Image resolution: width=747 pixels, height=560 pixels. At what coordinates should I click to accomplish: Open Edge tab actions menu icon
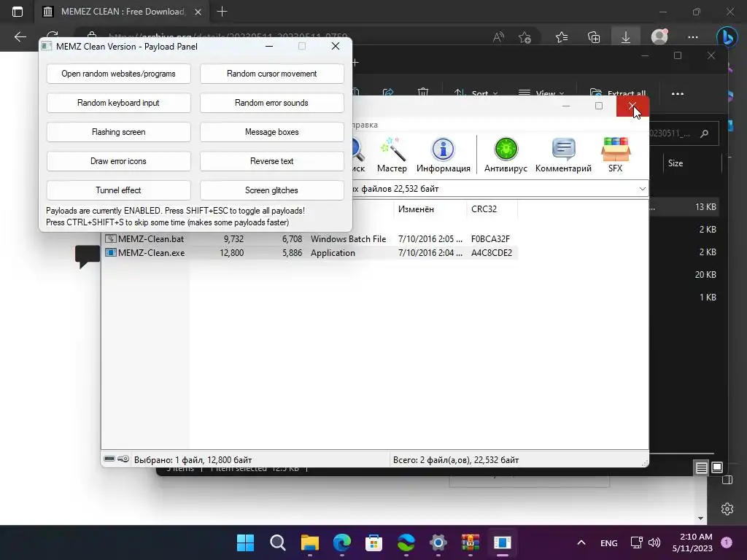[18, 12]
